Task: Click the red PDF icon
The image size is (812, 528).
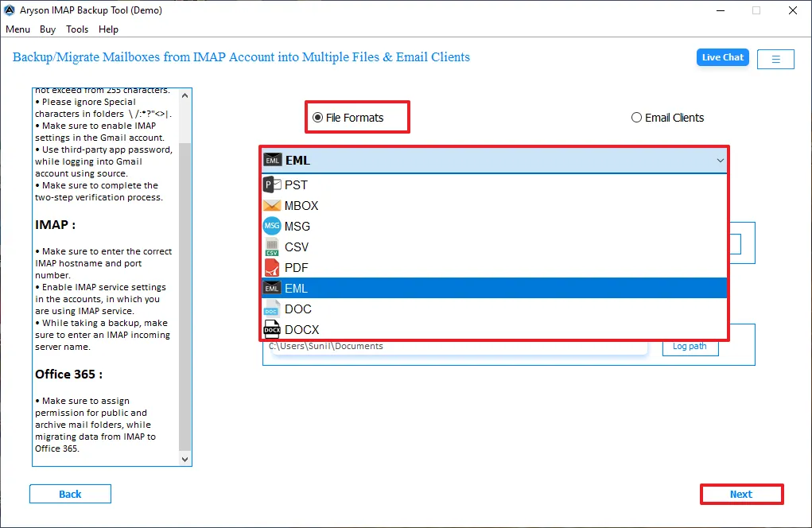Action: [272, 268]
